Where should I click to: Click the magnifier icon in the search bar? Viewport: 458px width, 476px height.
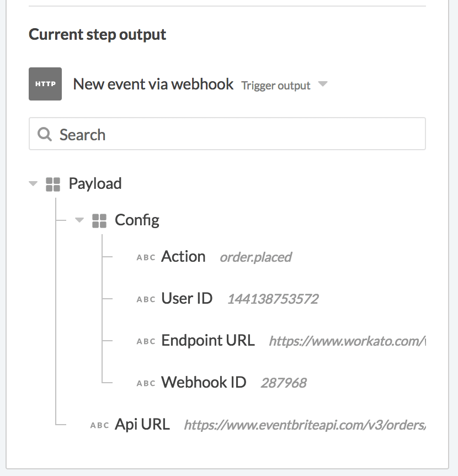[x=44, y=134]
